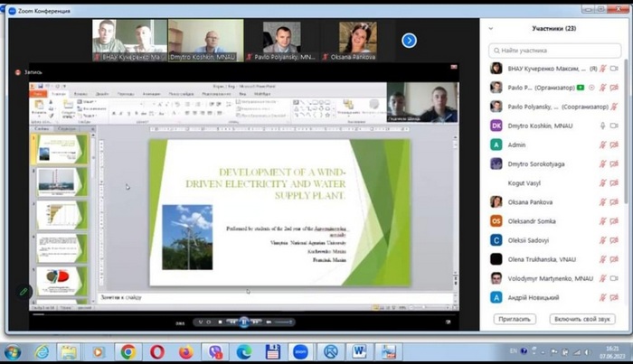The image size is (633, 364).
Task: Click muted mic icon for Андрій Новицький
Action: click(x=603, y=297)
